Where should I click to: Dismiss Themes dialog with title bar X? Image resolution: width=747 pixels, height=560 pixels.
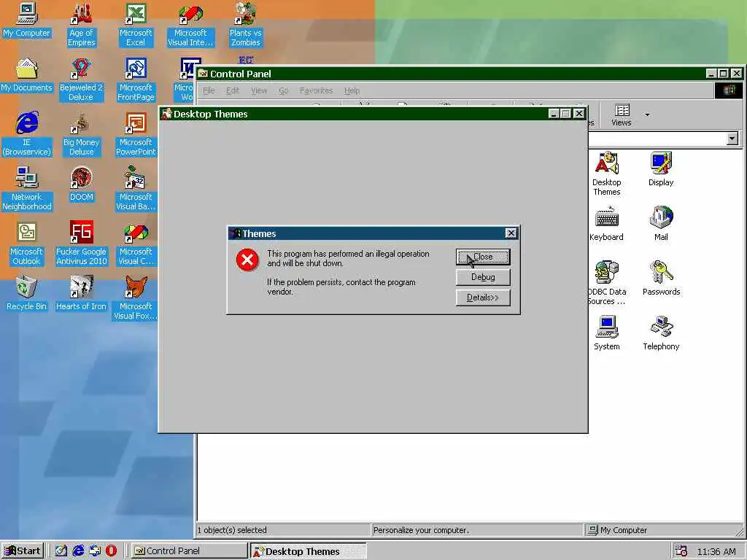pyautogui.click(x=511, y=233)
